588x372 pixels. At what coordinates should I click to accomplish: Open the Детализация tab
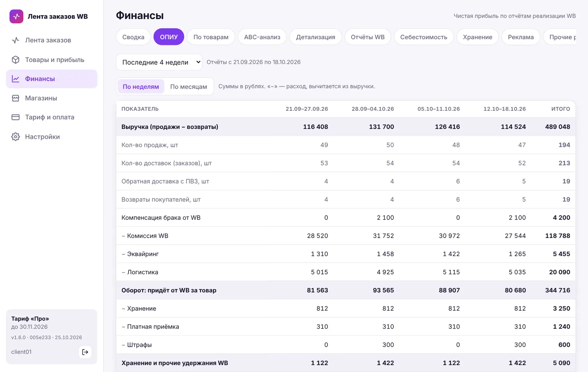pos(316,37)
